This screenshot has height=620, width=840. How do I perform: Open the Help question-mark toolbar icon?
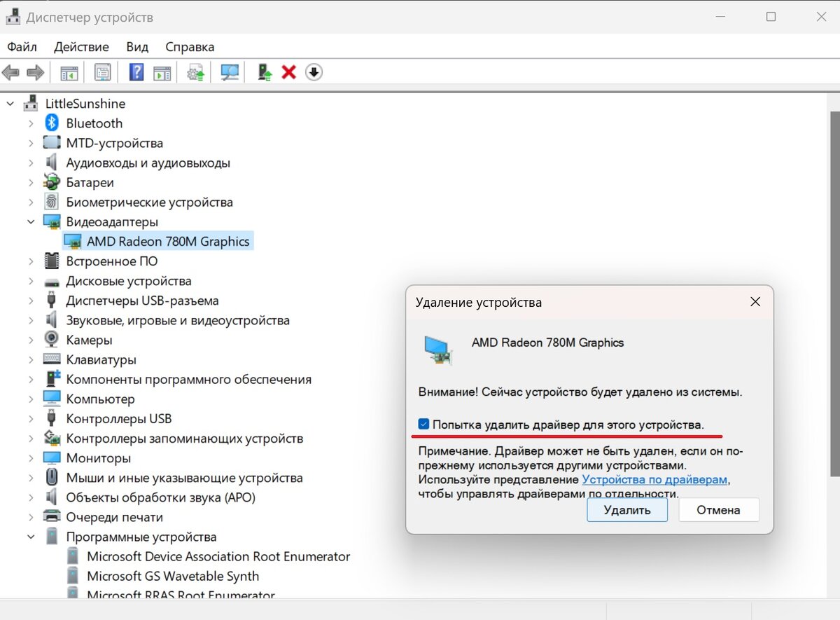(137, 72)
